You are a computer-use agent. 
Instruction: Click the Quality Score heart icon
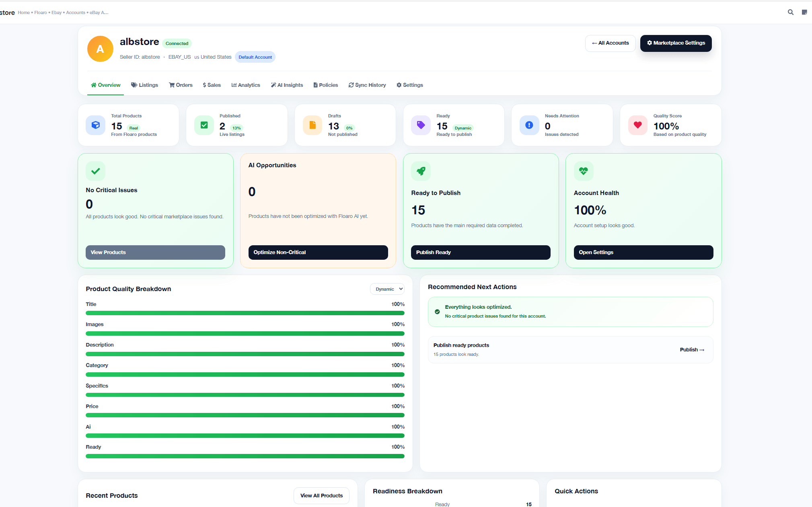[638, 125]
